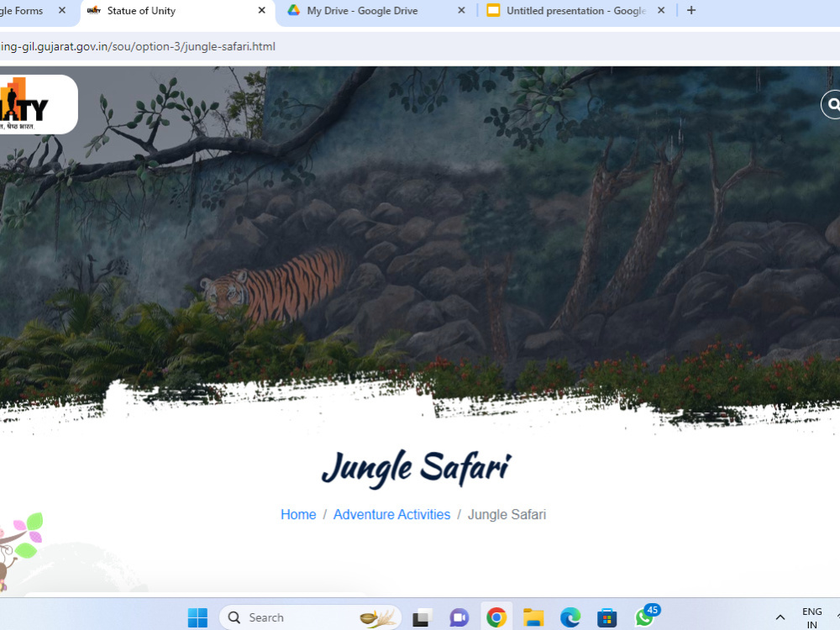The image size is (840, 630).
Task: Close the Untitled presentation tab
Action: point(661,10)
